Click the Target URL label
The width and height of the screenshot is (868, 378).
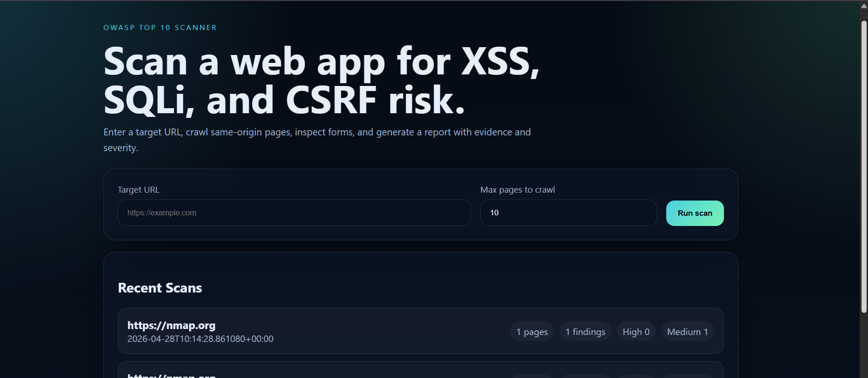[x=139, y=190]
